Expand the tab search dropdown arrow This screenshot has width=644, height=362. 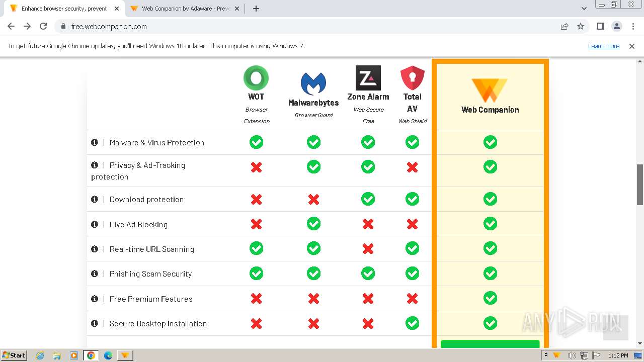584,9
